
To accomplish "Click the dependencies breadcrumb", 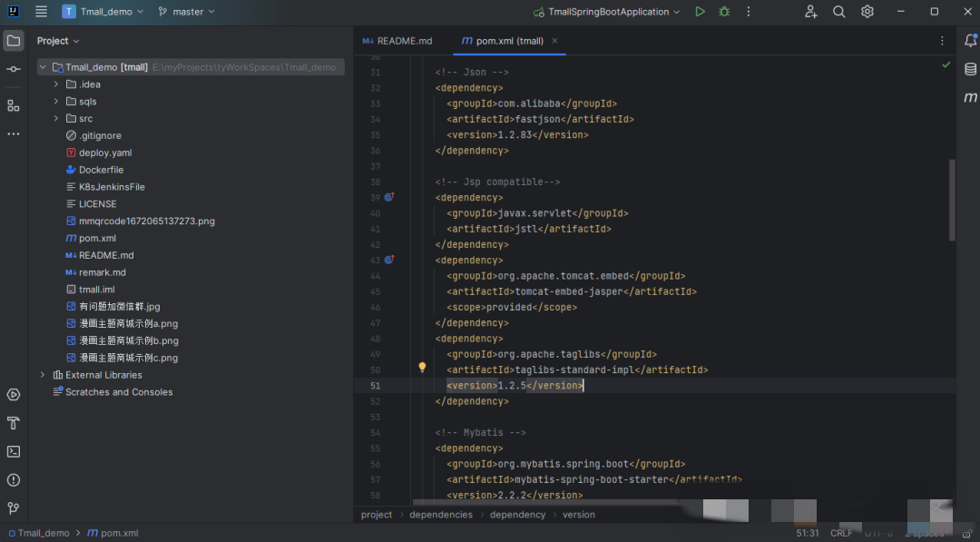I will (441, 515).
